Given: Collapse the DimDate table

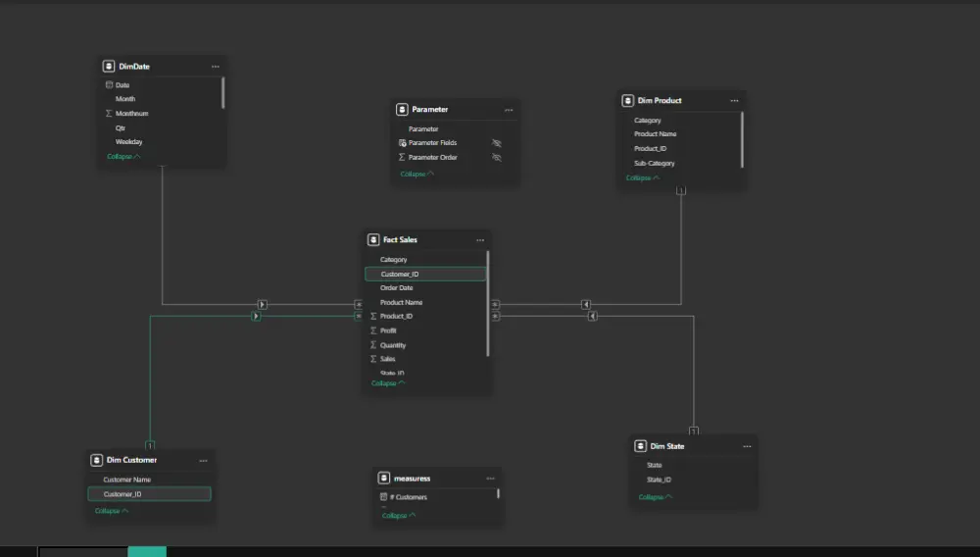Looking at the screenshot, I should point(123,156).
